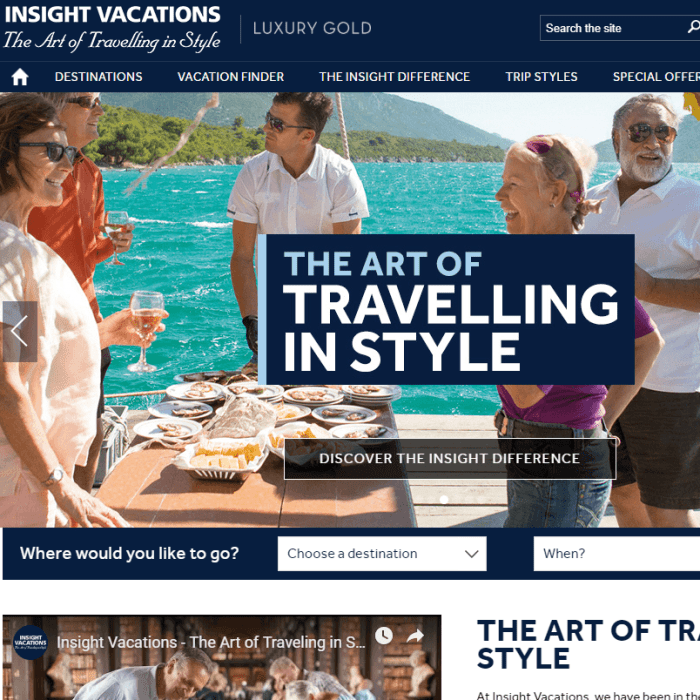Open the Trip Styles menu
The image size is (700, 700).
pos(541,77)
